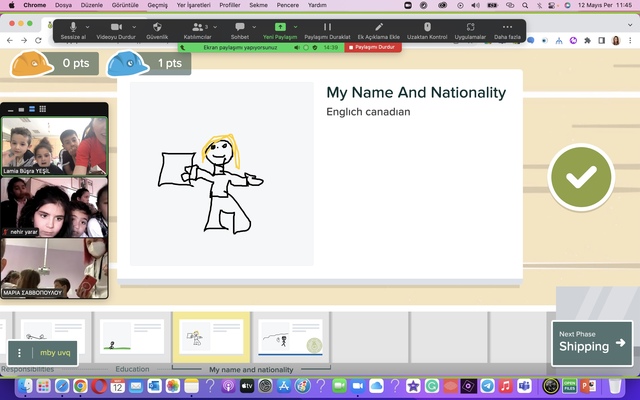Viewport: 640px width, 400px height.
Task: Open the Yer İşaretleri menu
Action: point(192,5)
